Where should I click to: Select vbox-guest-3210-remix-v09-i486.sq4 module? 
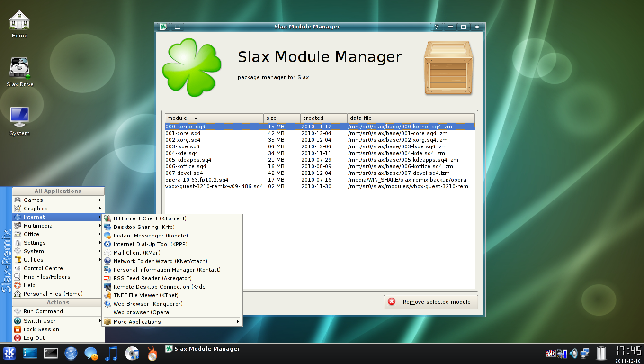pos(320,186)
